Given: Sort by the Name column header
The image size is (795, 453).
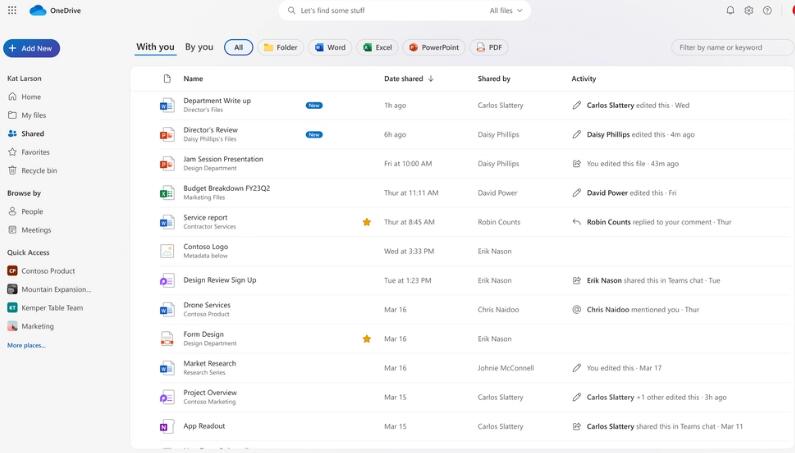Looking at the screenshot, I should 193,79.
